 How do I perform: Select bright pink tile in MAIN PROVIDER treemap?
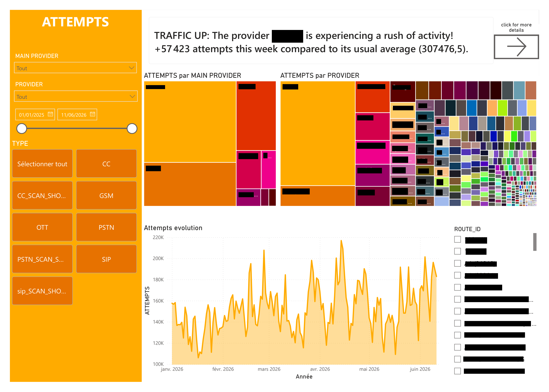point(269,170)
